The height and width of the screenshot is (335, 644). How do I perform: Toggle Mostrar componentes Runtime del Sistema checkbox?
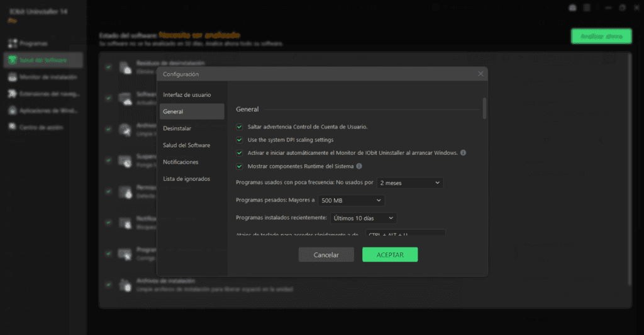pyautogui.click(x=240, y=166)
